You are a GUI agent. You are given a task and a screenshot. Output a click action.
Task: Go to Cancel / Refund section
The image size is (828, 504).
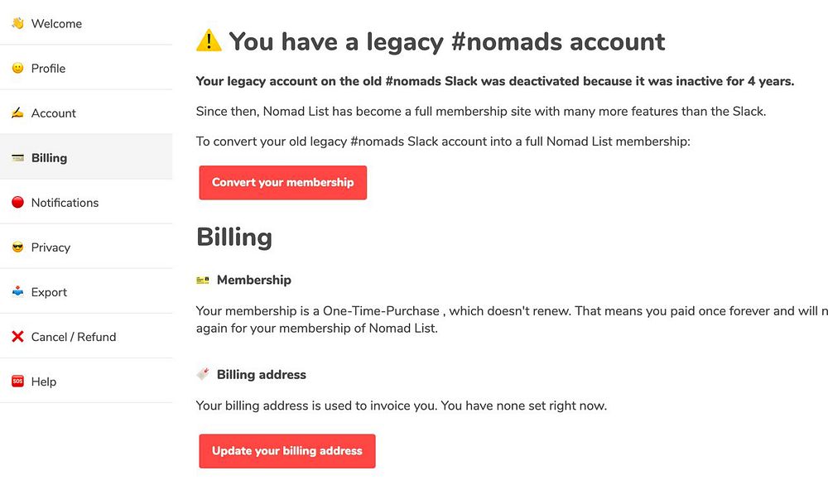(x=74, y=337)
